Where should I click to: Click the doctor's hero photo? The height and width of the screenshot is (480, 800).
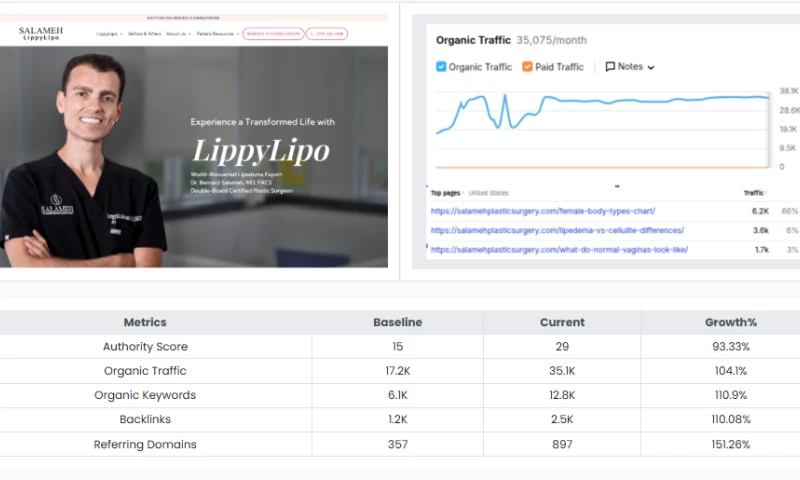pos(84,161)
